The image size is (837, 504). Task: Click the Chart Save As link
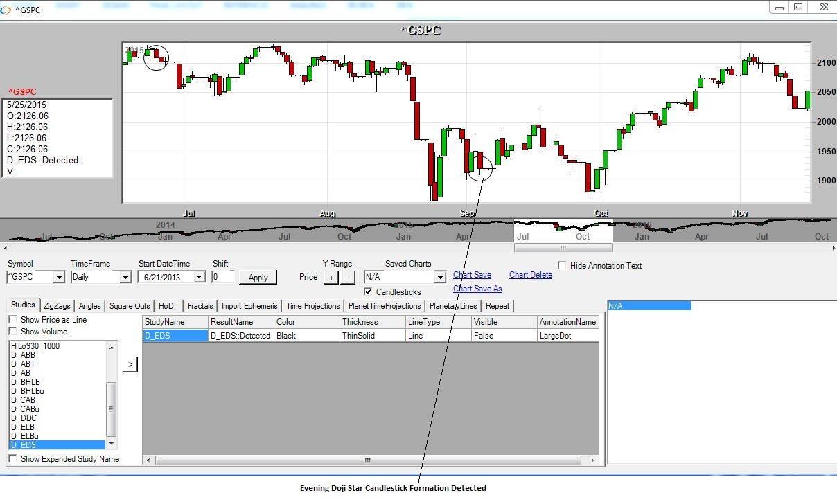pyautogui.click(x=477, y=289)
